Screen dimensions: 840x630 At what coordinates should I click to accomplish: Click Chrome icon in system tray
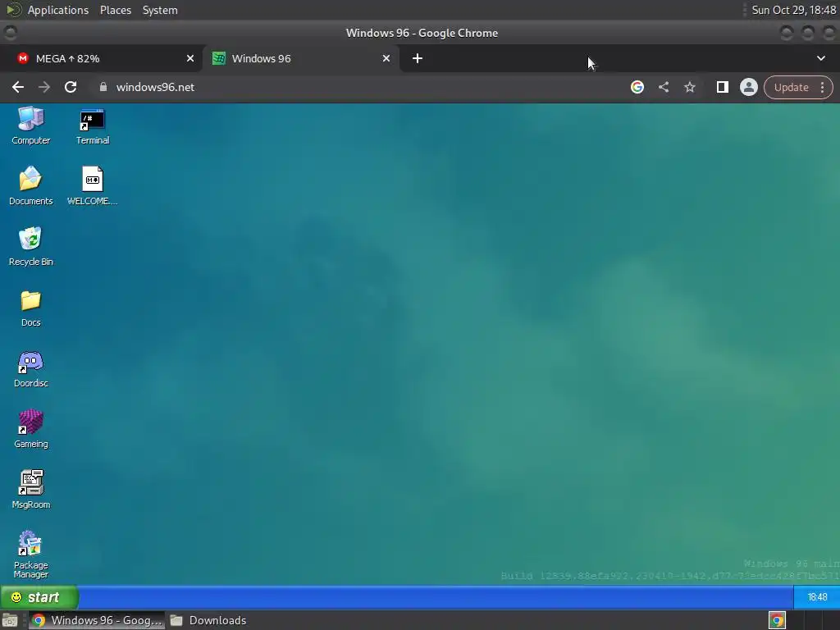coord(777,620)
